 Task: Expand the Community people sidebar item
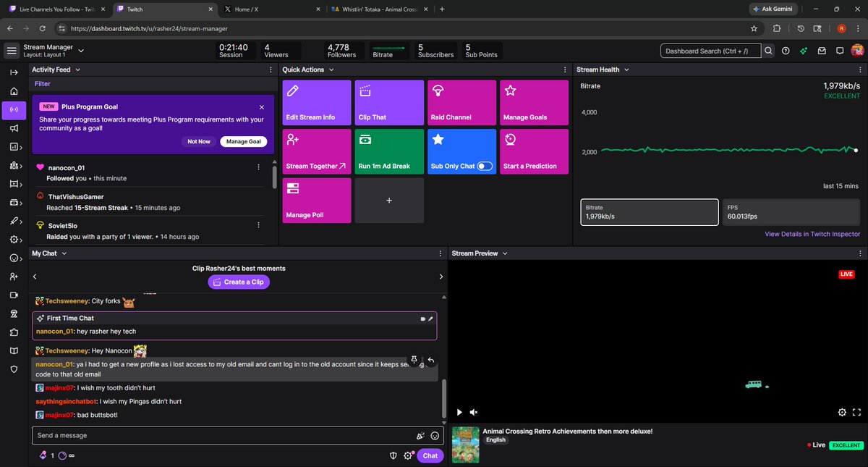[x=16, y=165]
